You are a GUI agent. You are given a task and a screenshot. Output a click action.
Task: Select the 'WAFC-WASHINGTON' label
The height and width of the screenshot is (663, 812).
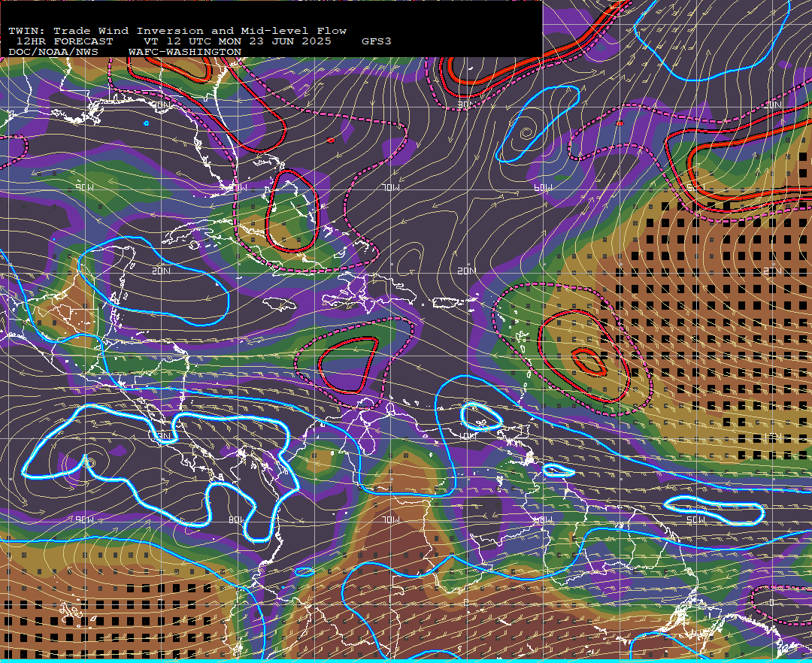(x=185, y=53)
